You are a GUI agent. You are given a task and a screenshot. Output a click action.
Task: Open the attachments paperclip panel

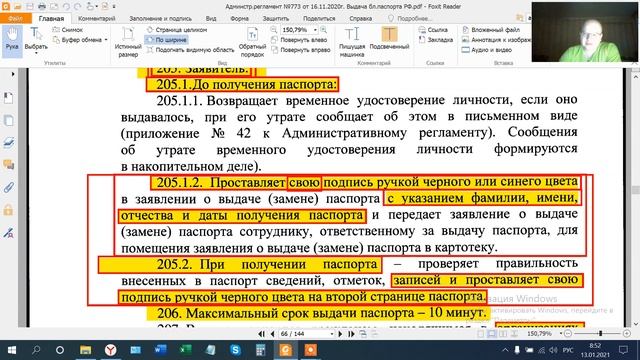tap(8, 188)
